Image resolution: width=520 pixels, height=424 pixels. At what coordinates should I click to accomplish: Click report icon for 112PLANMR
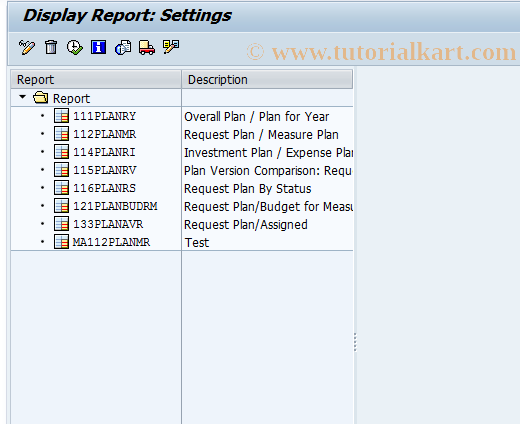coord(61,134)
